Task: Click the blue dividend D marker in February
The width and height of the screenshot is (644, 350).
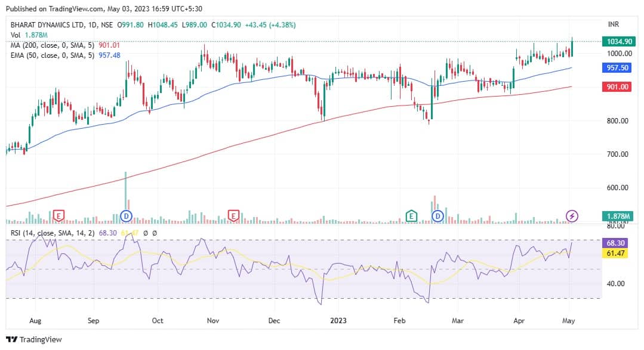Action: 438,215
